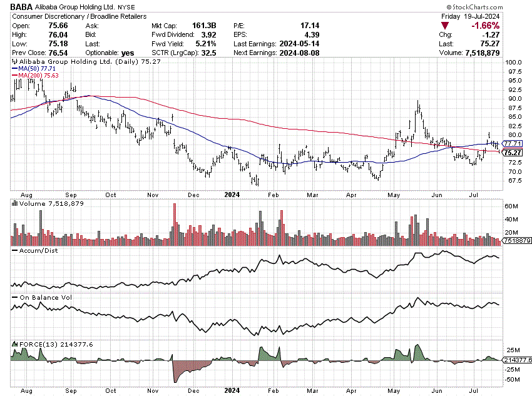The height and width of the screenshot is (396, 532).
Task: Click the red down-triangle change indicator
Action: [445, 26]
